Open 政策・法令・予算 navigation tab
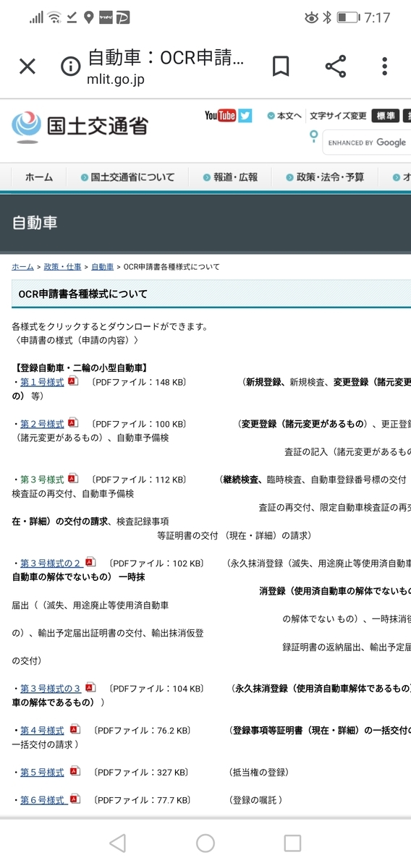Screen dimensions: 411x868 [x=325, y=177]
